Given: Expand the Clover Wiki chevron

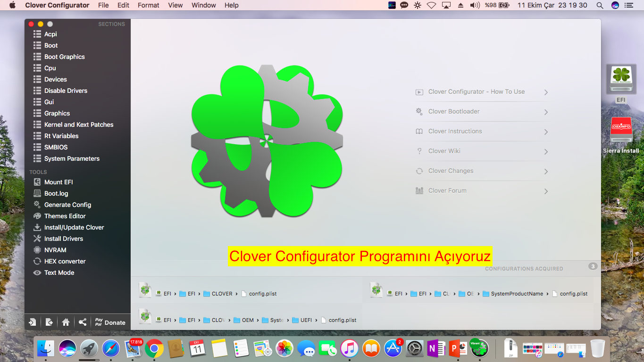Looking at the screenshot, I should coord(546,152).
